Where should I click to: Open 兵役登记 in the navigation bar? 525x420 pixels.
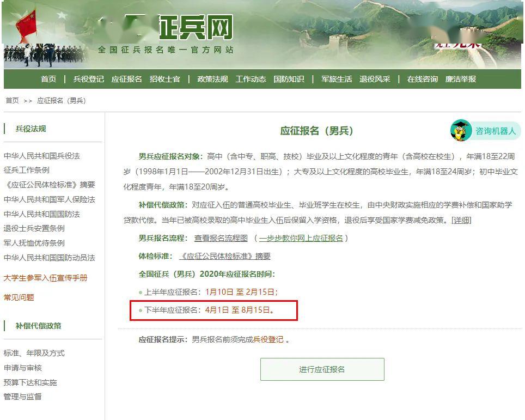tap(88, 79)
